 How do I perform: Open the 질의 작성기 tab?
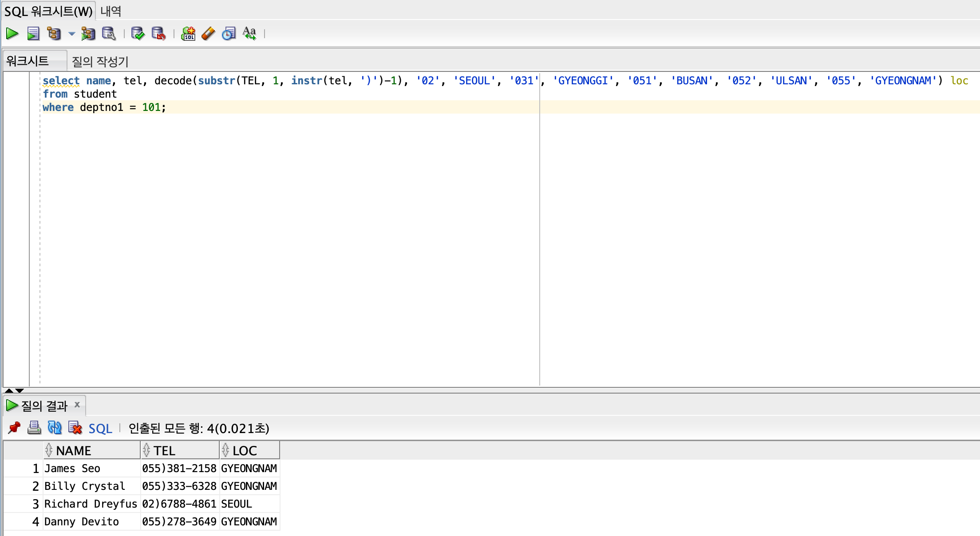(100, 61)
